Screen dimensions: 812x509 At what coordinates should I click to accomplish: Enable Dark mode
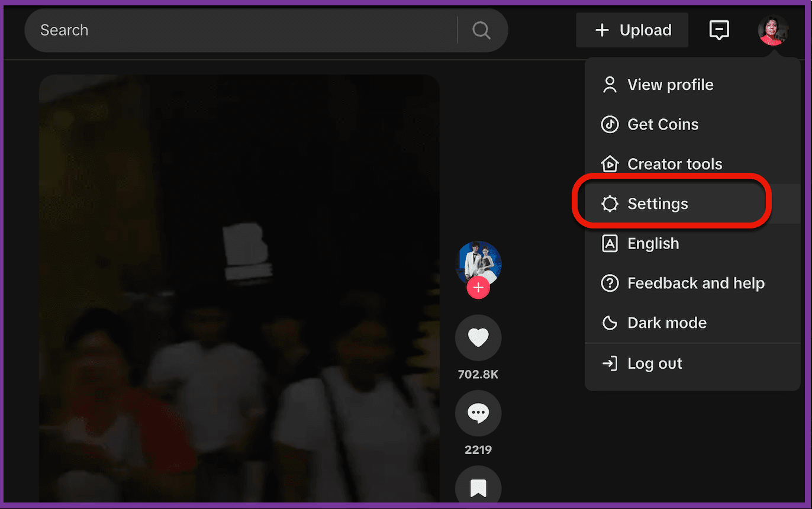click(666, 323)
